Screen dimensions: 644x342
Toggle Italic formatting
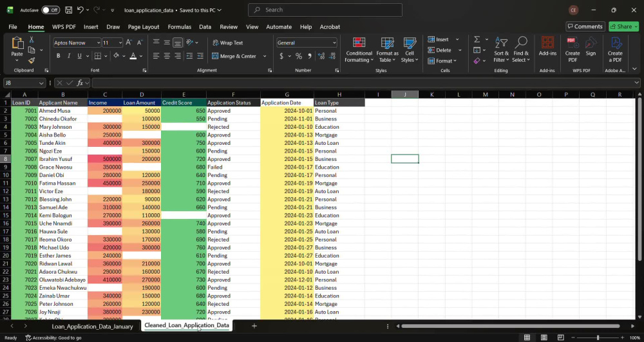pos(69,56)
